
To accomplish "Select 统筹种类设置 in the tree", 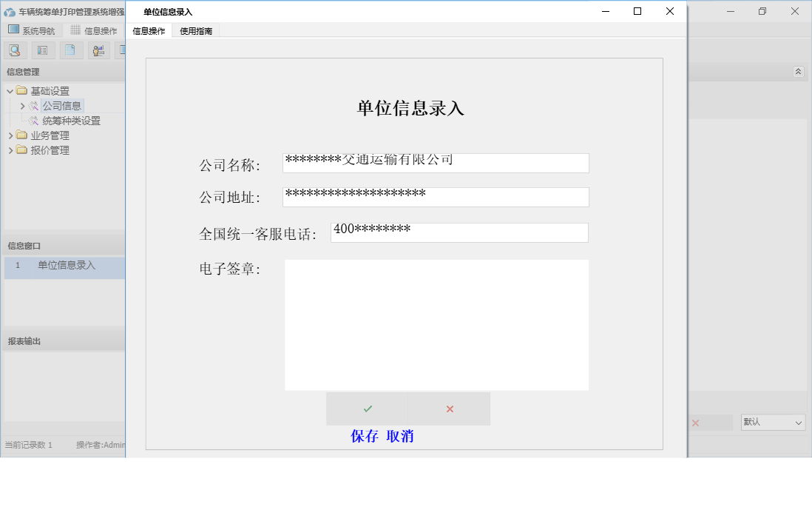I will 74,120.
